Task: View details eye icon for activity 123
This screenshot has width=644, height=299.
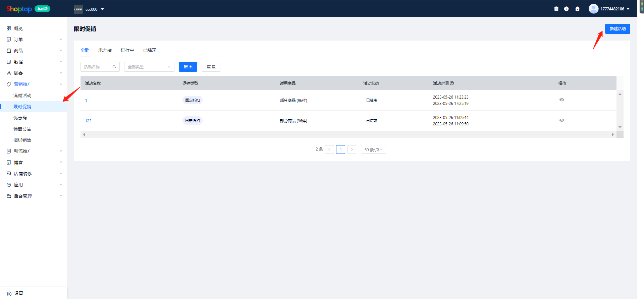Action: coord(561,120)
